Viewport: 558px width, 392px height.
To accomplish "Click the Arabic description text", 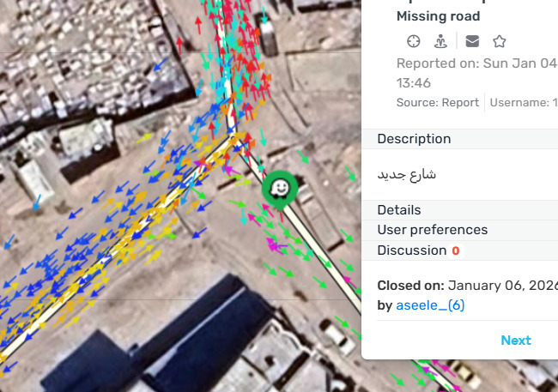I will point(407,174).
